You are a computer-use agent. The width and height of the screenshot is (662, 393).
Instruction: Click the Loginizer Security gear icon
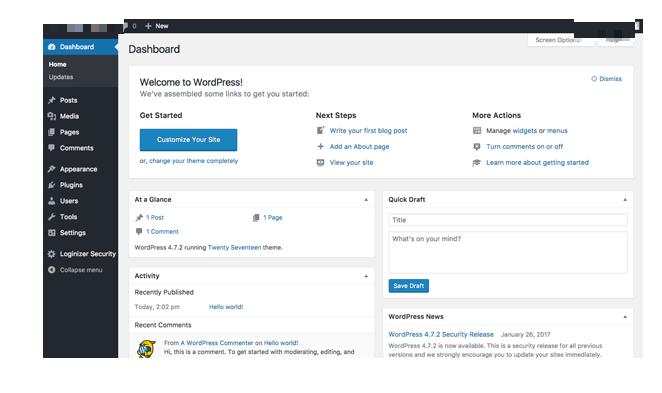pos(52,254)
